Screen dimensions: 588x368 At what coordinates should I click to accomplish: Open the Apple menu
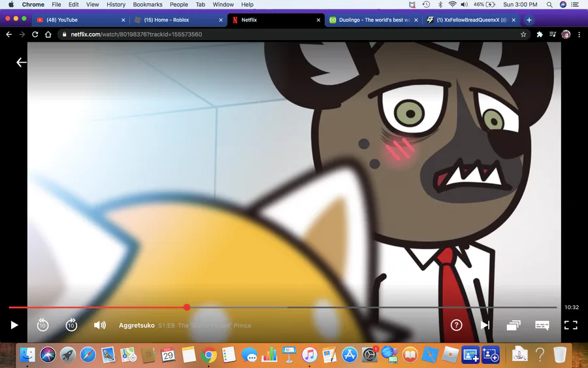11,5
